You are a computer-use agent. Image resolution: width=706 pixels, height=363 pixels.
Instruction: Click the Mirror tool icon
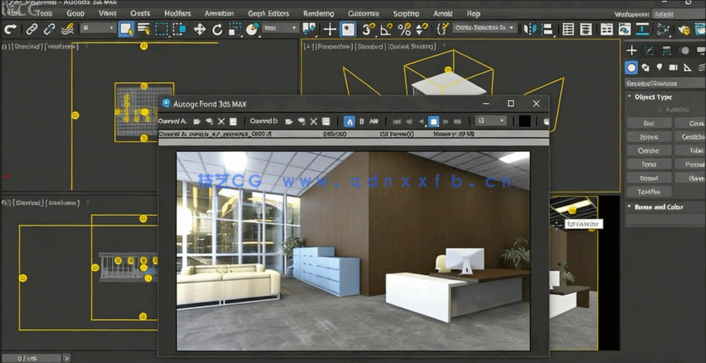pyautogui.click(x=530, y=29)
